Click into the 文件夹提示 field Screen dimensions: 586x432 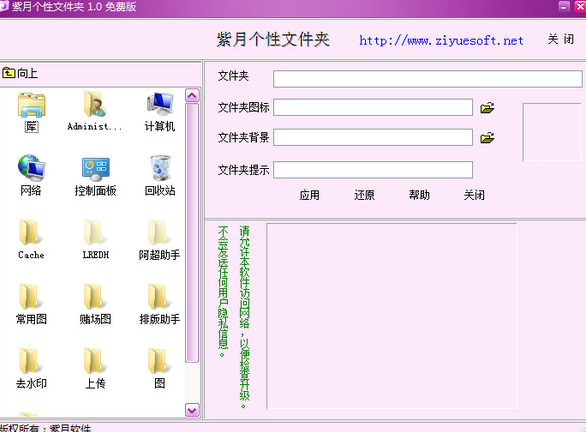coord(373,170)
